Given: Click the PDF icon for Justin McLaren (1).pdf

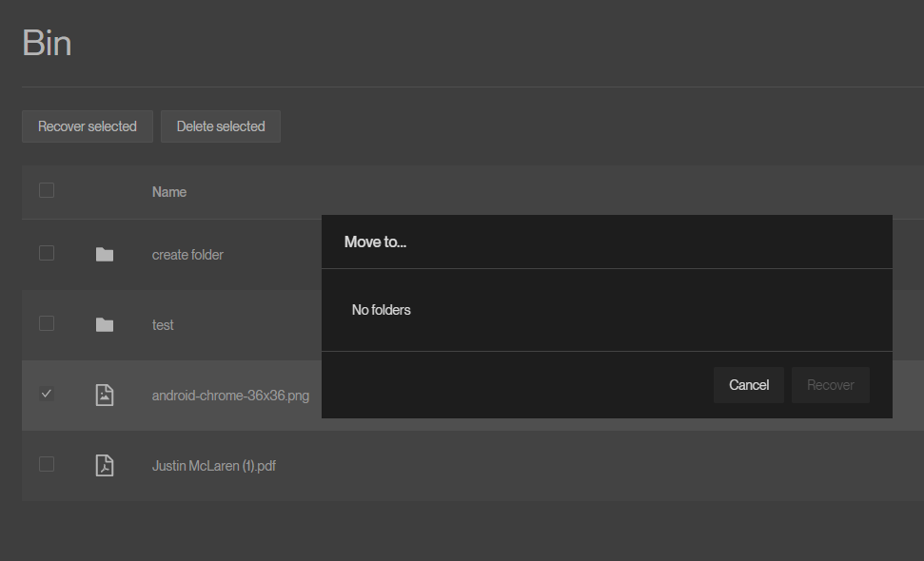Looking at the screenshot, I should (105, 465).
